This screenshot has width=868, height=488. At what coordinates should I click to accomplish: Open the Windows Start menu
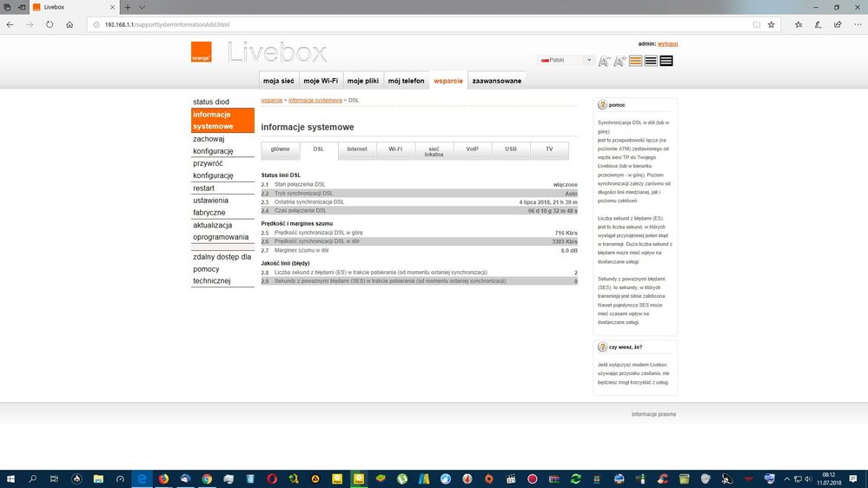10,479
